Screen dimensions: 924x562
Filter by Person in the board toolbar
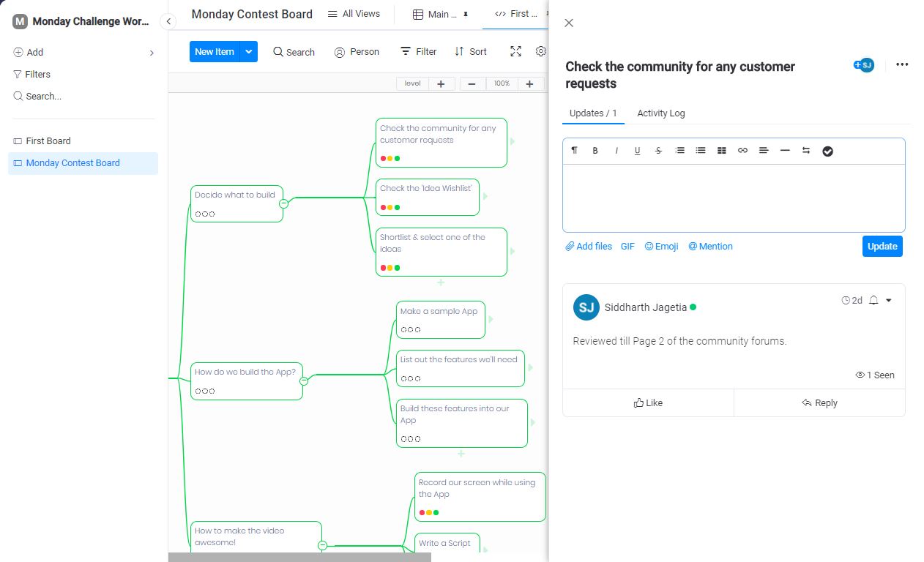tap(357, 52)
